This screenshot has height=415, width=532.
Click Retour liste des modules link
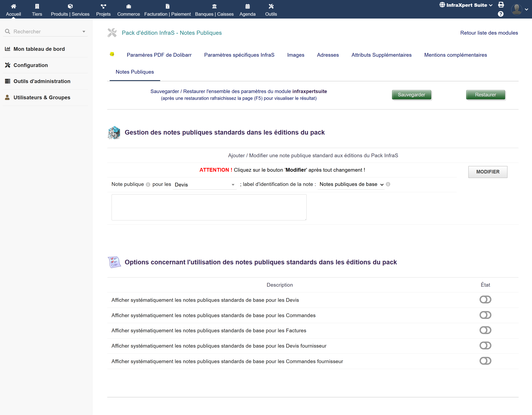489,33
